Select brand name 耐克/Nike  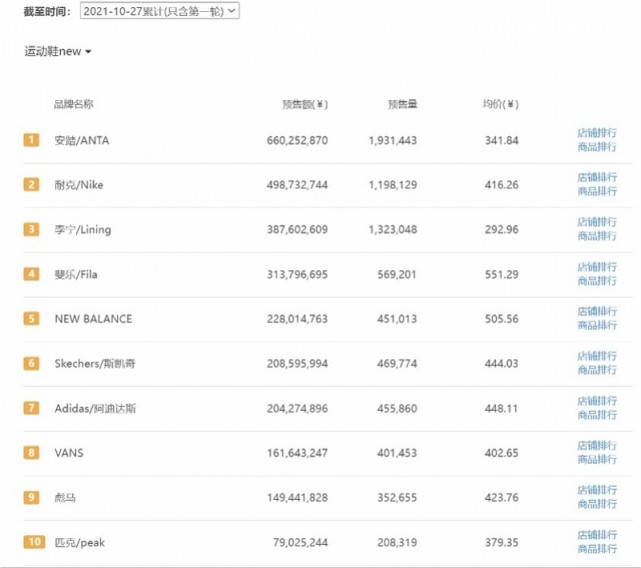click(79, 185)
